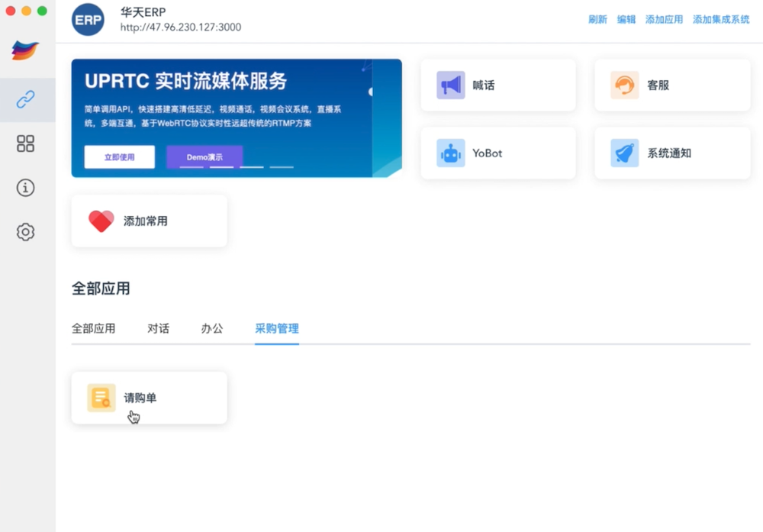Click the round ERP logo avatar
Viewport: 763px width, 532px height.
[x=88, y=20]
